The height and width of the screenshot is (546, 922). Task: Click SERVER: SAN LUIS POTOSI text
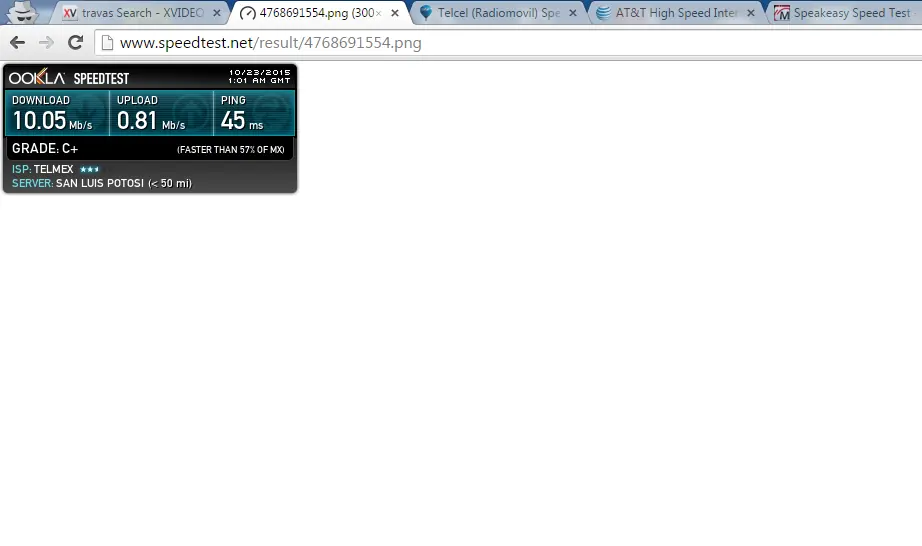coord(102,183)
